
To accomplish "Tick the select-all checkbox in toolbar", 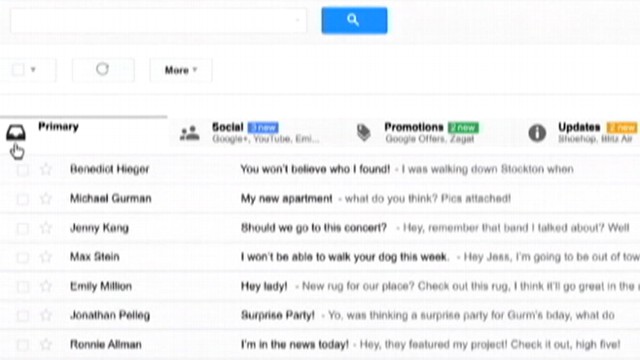I will coord(18,69).
